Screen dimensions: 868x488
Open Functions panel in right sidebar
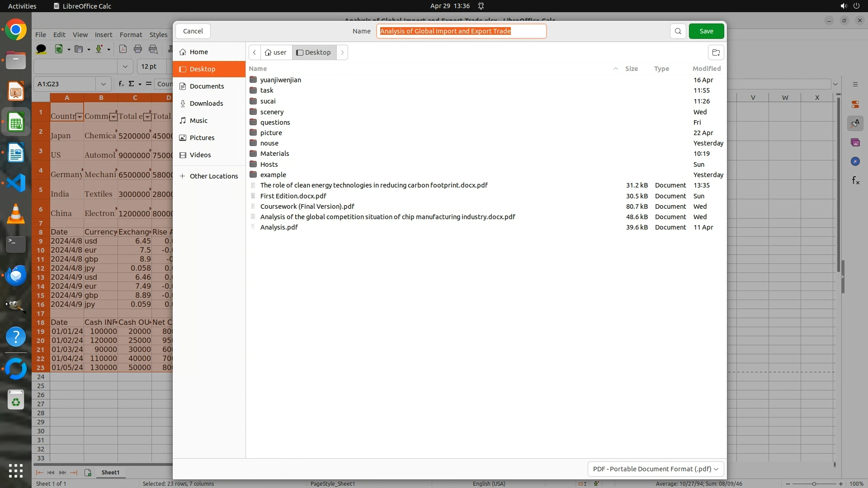(x=855, y=181)
